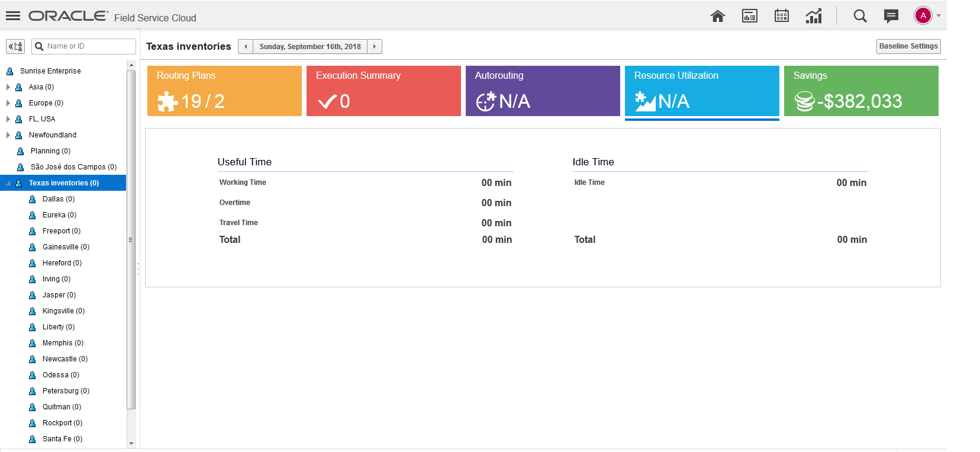
Task: Select the Autorouting tile
Action: click(x=543, y=91)
